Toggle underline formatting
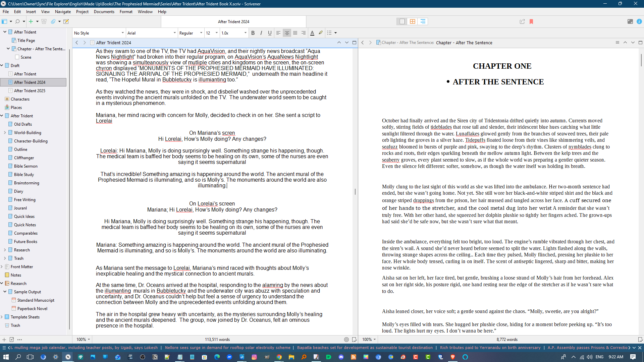Screen dimensions: 644x362 [270, 33]
